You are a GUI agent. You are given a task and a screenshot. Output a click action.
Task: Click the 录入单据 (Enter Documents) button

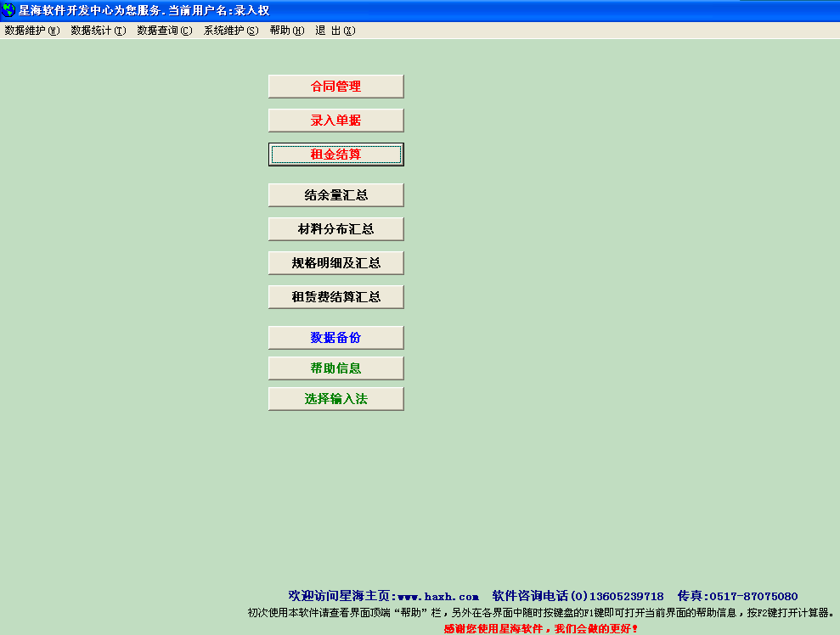(x=335, y=120)
